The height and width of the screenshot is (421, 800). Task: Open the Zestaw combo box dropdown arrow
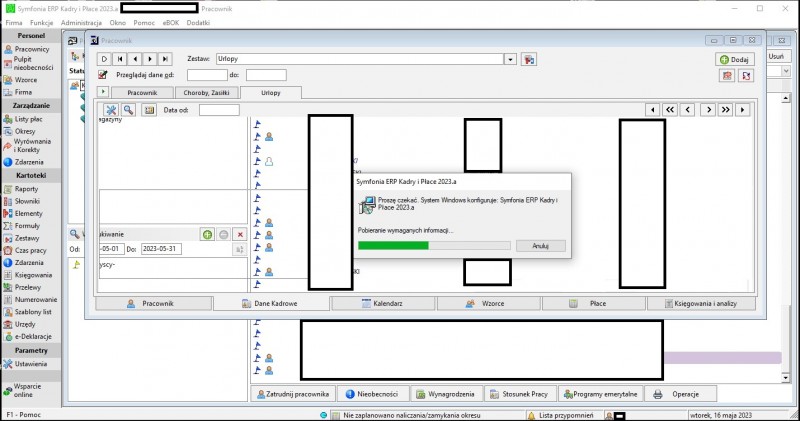[510, 59]
